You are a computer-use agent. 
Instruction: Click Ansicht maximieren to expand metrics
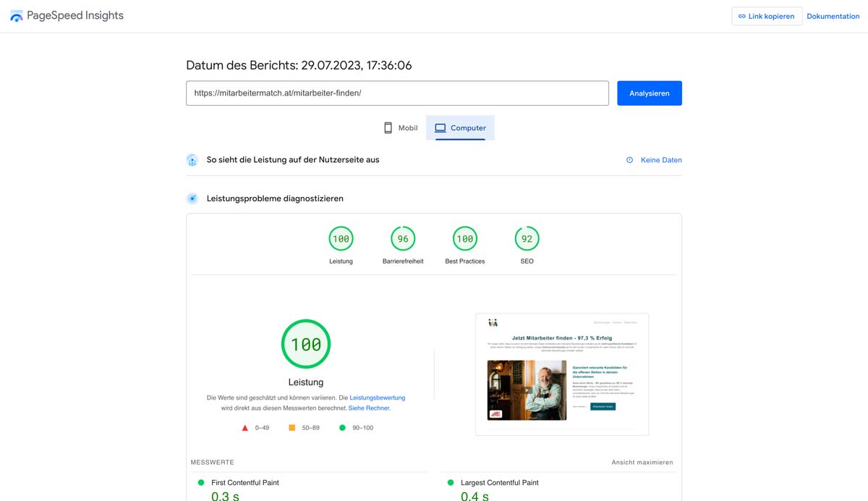pos(642,463)
